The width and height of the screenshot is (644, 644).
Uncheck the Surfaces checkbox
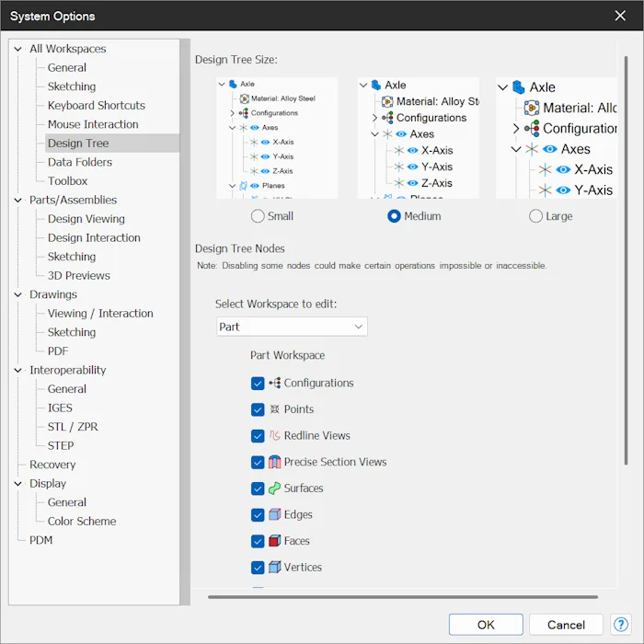pos(258,488)
